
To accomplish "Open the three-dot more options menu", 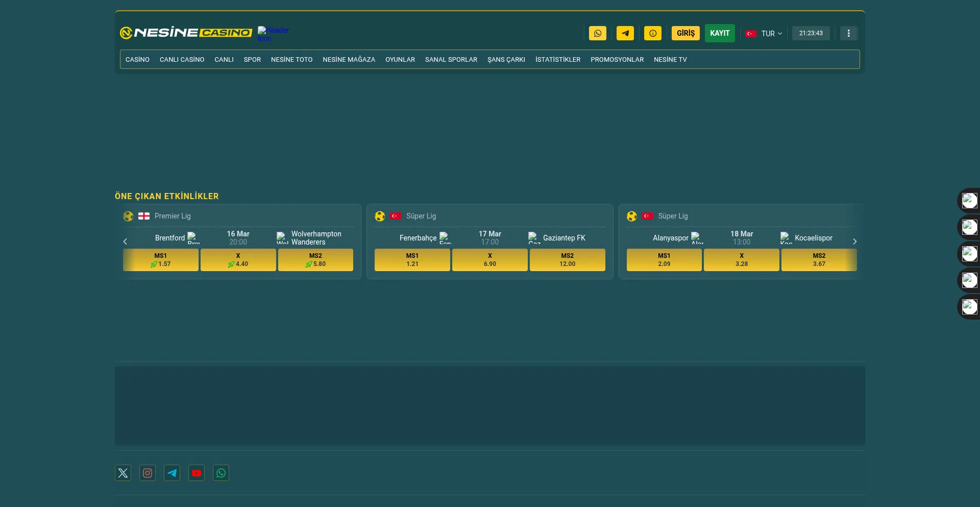I will pyautogui.click(x=849, y=33).
